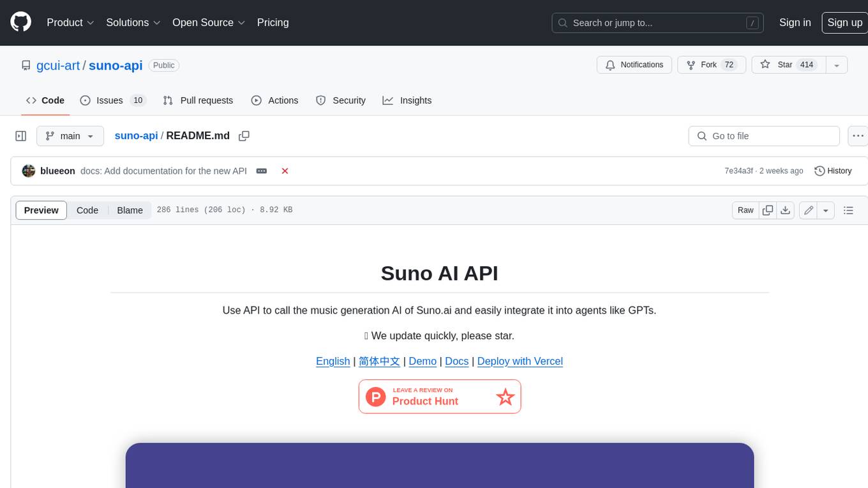Open the Demo link
This screenshot has height=488, width=868.
pyautogui.click(x=423, y=361)
